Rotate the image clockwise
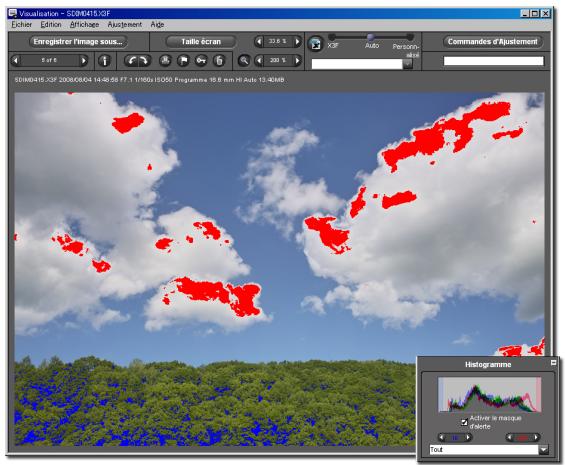Image resolution: width=565 pixels, height=465 pixels. click(144, 61)
